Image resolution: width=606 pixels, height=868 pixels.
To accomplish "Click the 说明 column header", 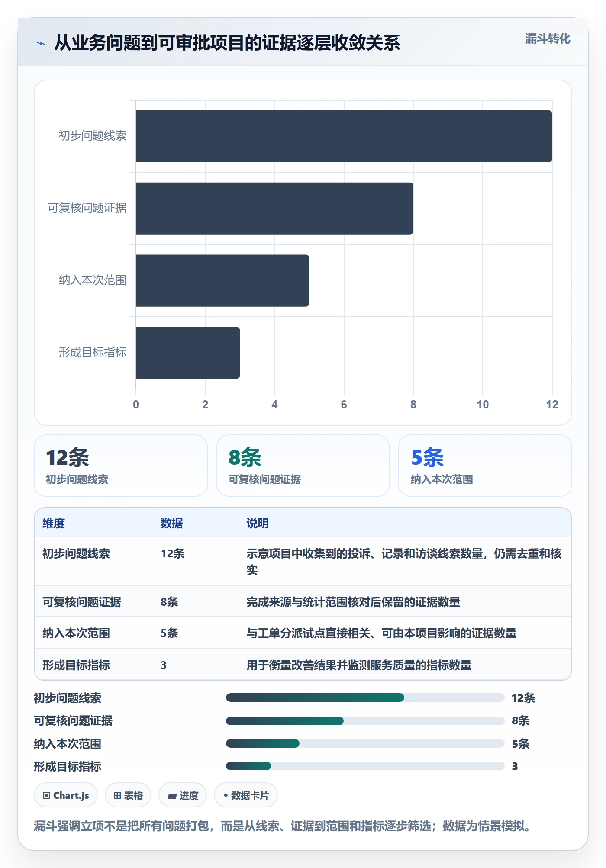I will tap(258, 523).
